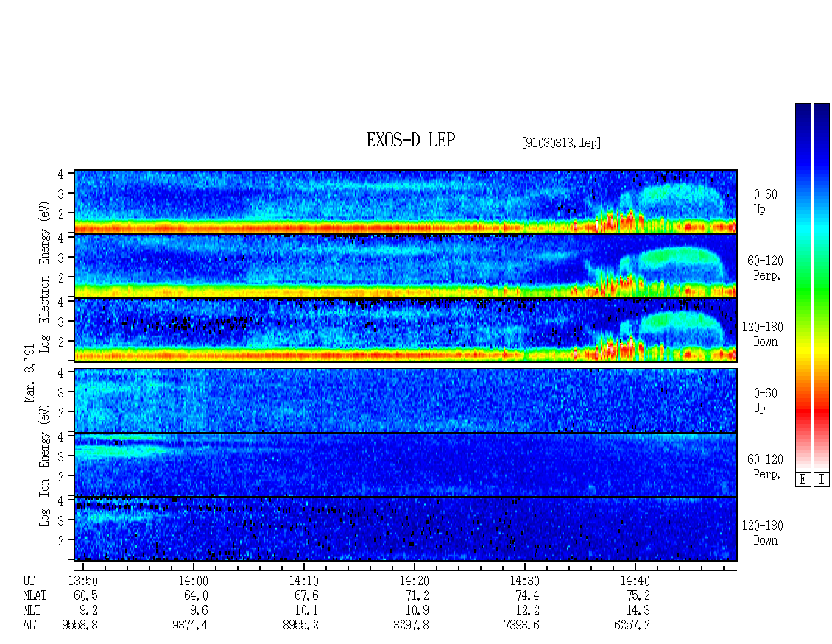The height and width of the screenshot is (644, 832).
Task: Click the boxed "I" label under color bar
Action: point(822,480)
